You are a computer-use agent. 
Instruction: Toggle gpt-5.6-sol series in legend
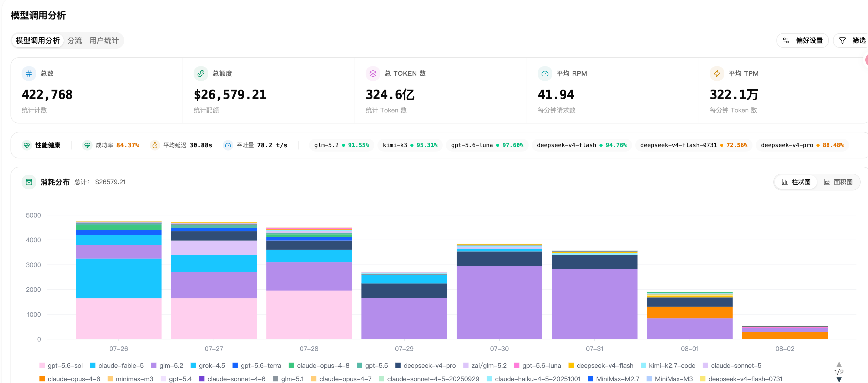[61, 365]
